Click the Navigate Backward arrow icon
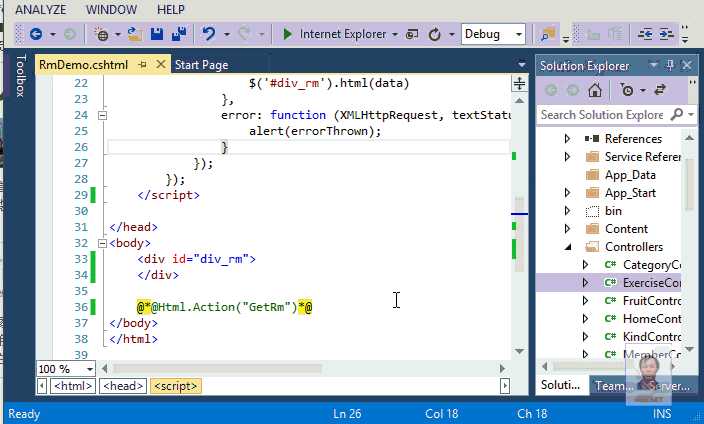704x424 pixels. [35, 34]
